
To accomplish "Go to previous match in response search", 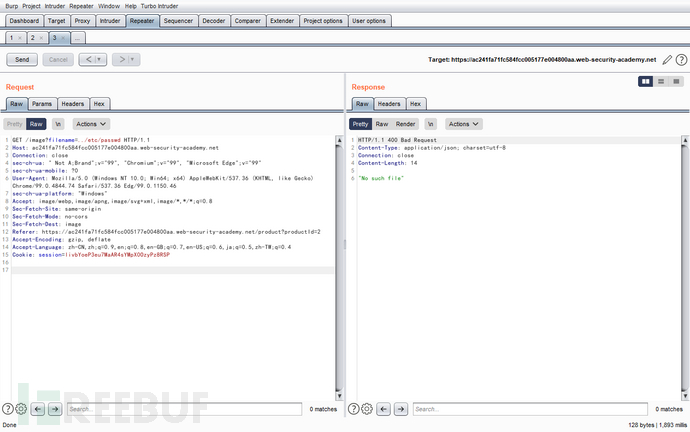I will point(384,409).
